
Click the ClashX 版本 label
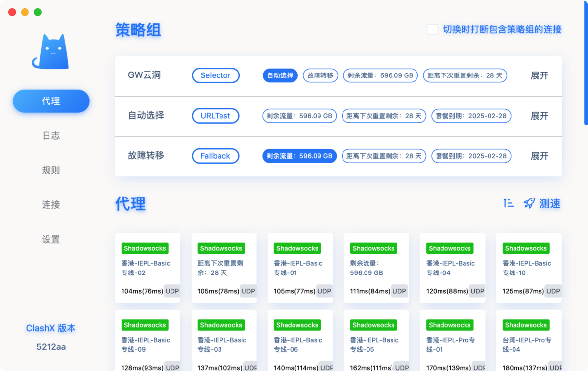pos(51,328)
